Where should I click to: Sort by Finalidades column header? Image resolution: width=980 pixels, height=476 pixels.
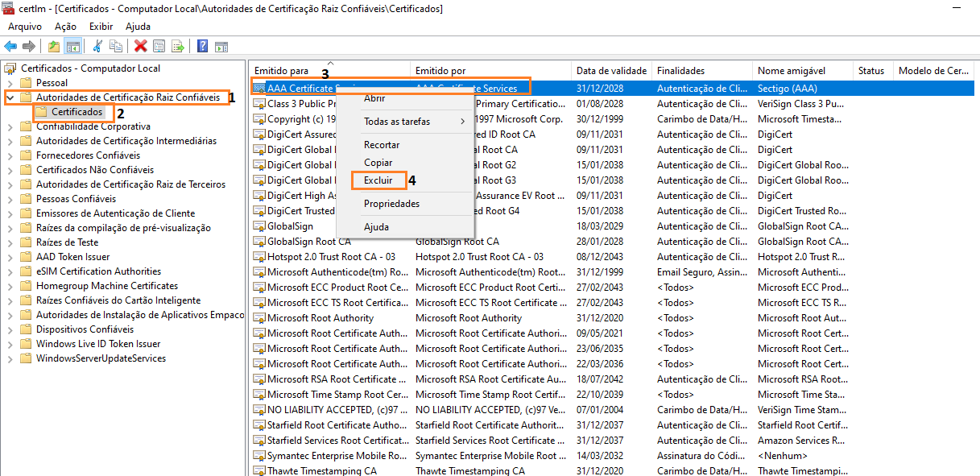click(702, 71)
